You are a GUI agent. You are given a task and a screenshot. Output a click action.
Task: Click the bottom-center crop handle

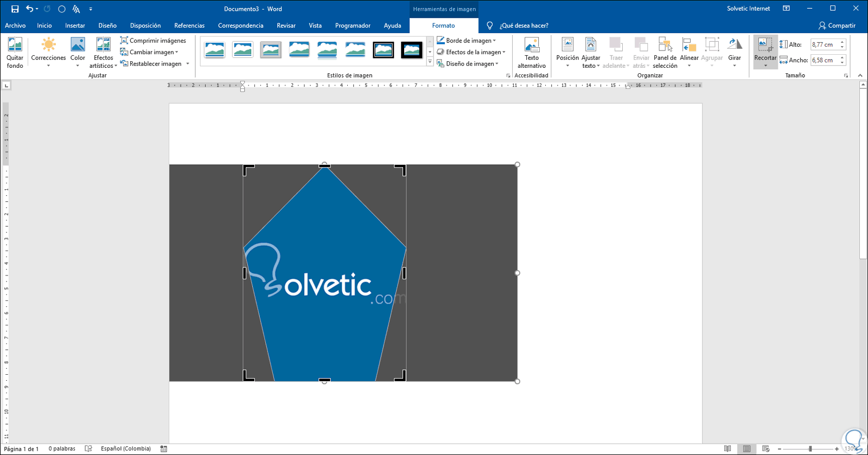[324, 380]
